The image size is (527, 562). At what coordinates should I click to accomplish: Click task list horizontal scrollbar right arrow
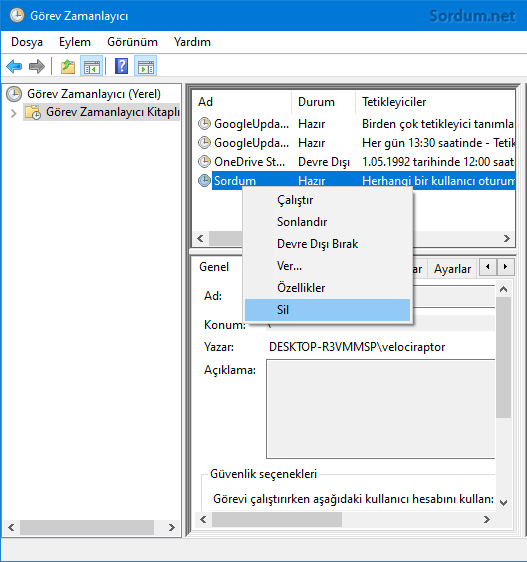(x=507, y=238)
